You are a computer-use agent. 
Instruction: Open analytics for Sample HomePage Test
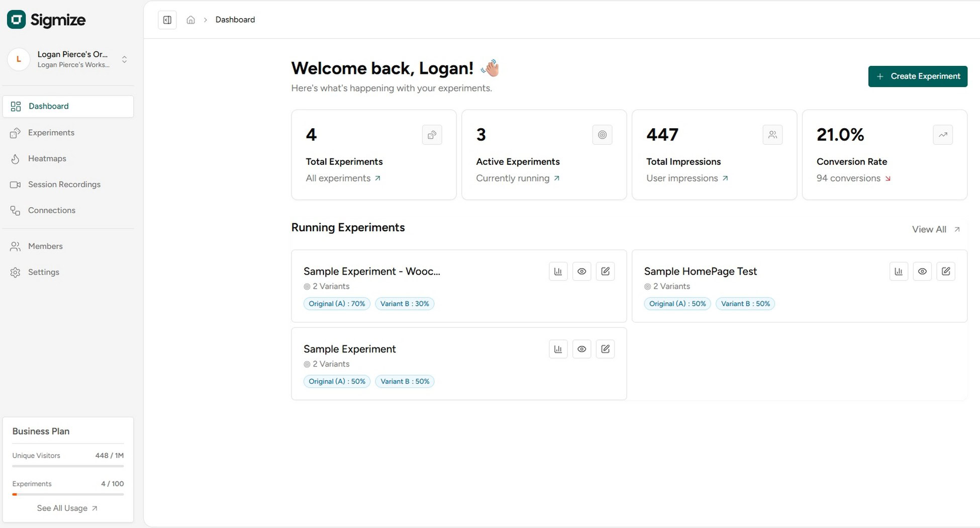[899, 271]
